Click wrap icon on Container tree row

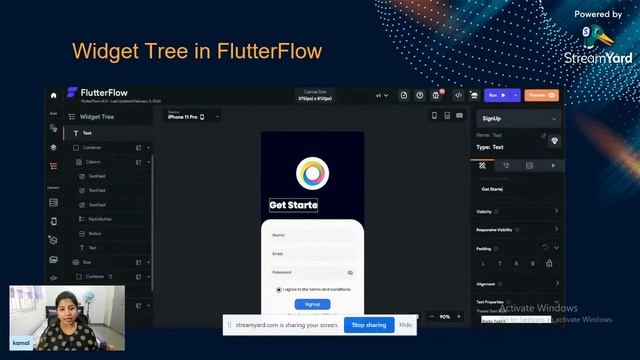pyautogui.click(x=138, y=148)
